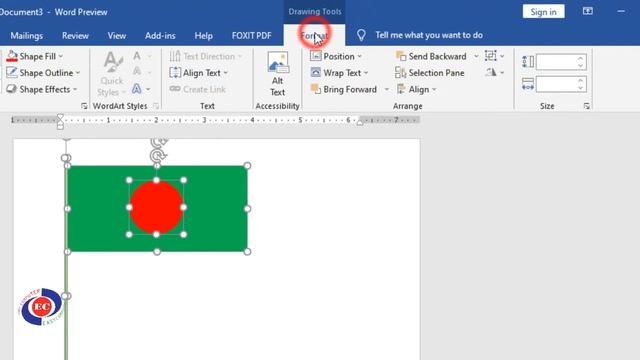Screen dimensions: 640x360
Task: Open the Align Text menu
Action: point(199,73)
